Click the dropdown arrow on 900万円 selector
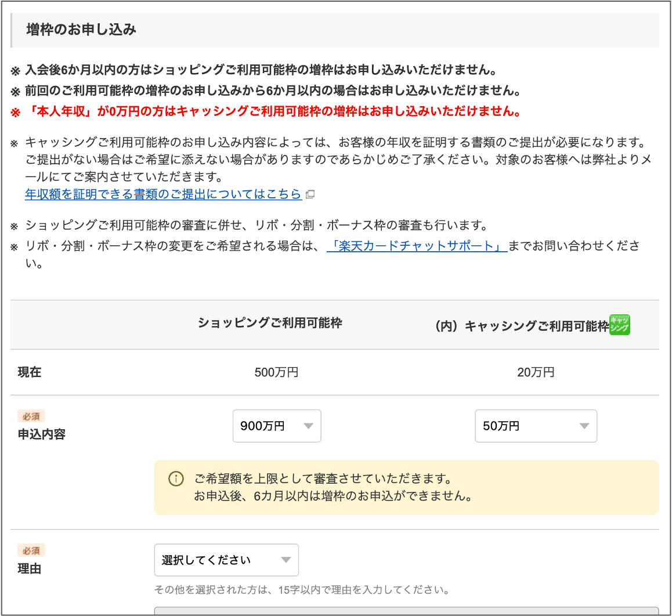The width and height of the screenshot is (672, 616). (308, 426)
